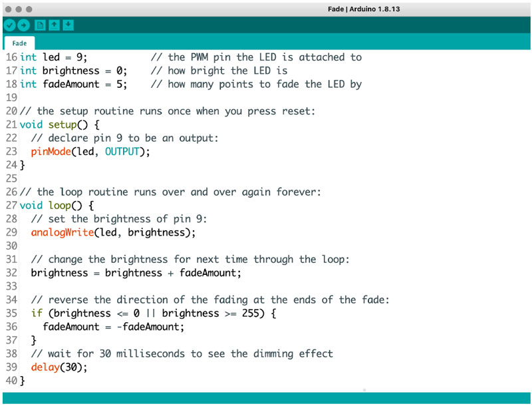Click the Verify (checkmark) toolbar icon
Viewport: 532px width, 406px height.
[x=9, y=23]
